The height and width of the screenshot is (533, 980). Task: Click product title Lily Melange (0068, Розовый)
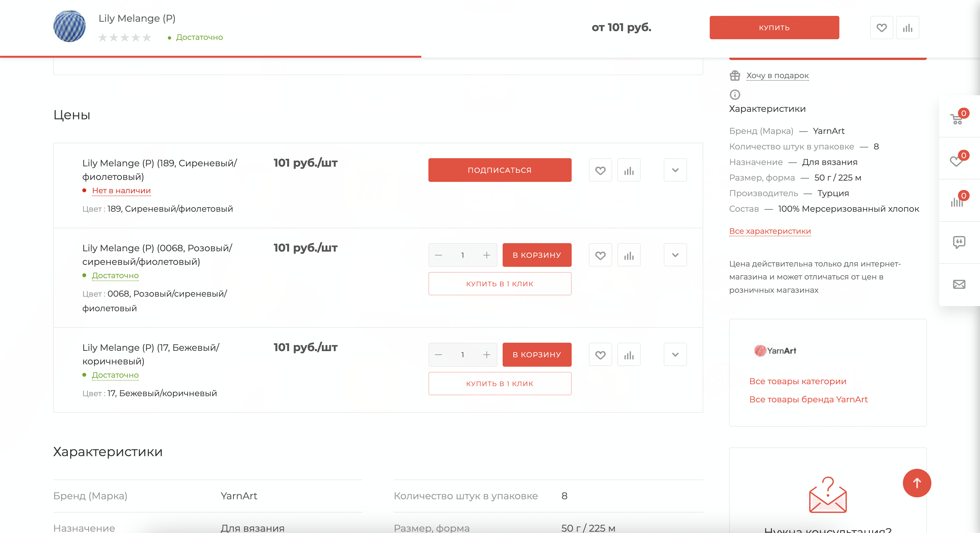point(157,255)
